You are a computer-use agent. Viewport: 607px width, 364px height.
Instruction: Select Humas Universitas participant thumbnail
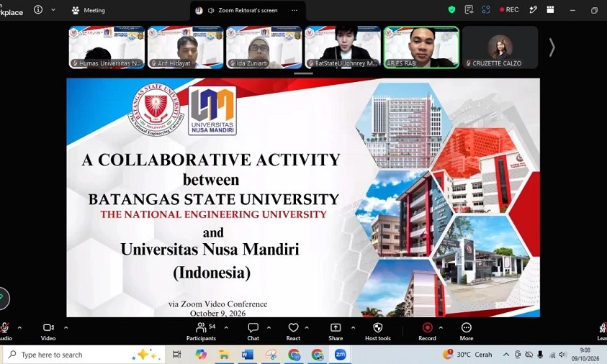107,47
